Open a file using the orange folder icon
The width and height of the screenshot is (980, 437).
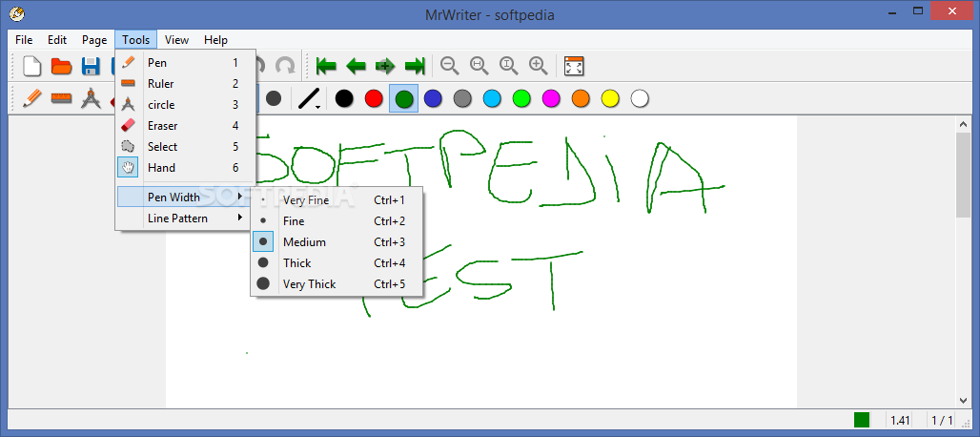[x=61, y=66]
